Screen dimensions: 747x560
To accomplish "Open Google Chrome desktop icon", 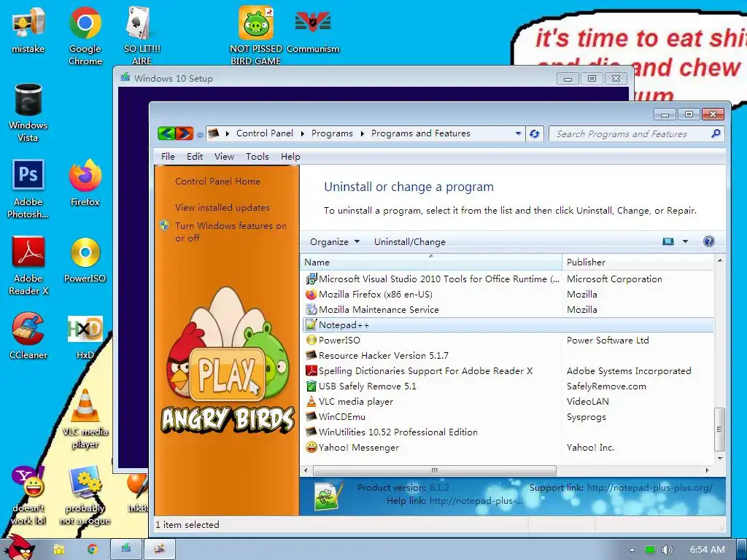I will click(x=85, y=36).
